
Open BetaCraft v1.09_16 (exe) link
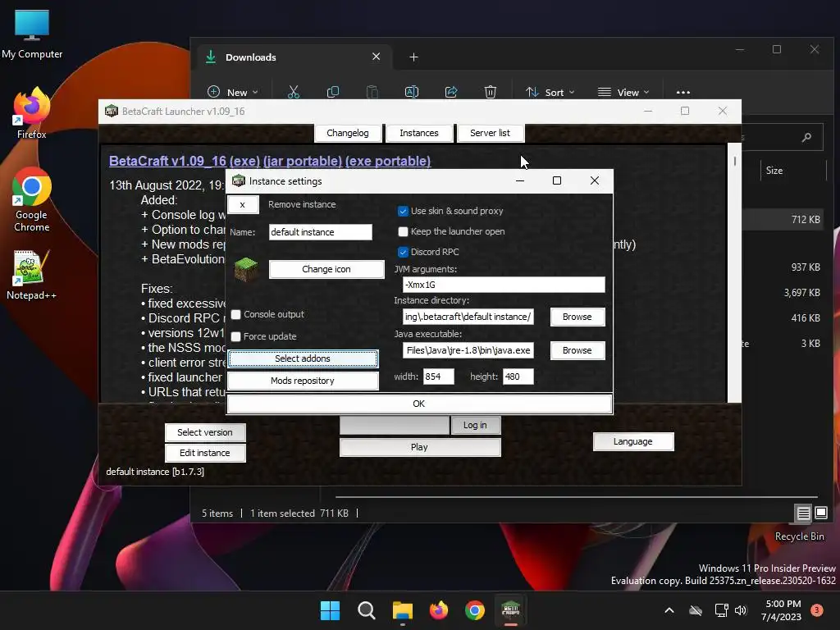(185, 161)
